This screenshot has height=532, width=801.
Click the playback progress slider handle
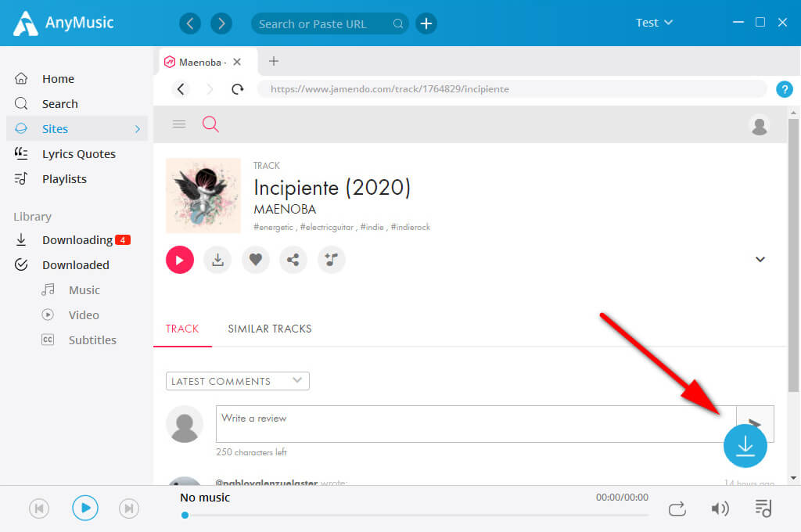click(185, 515)
